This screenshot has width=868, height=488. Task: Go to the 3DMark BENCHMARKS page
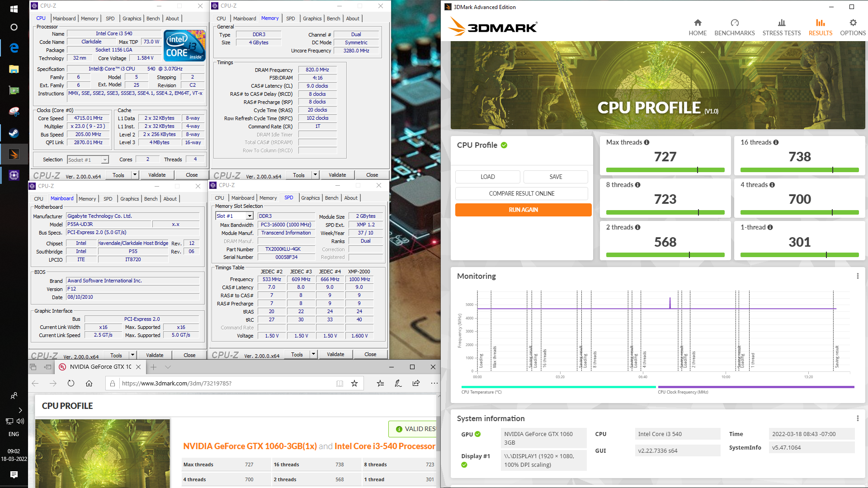735,28
